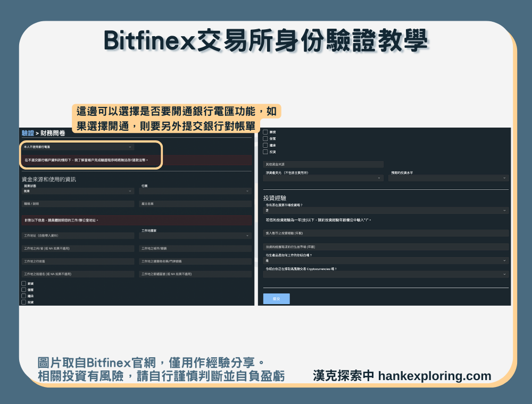Click the hankexploring.com footer text
Image resolution: width=532 pixels, height=404 pixels.
tap(435, 376)
